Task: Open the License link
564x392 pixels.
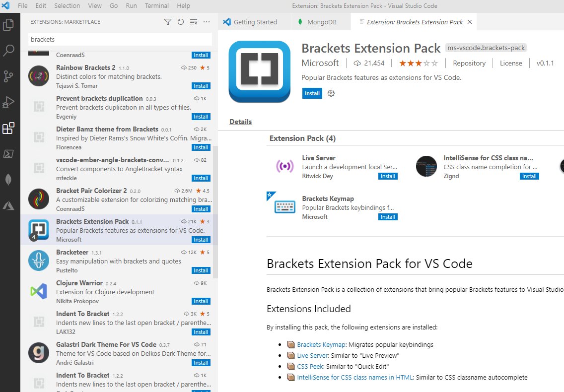Action: tap(511, 64)
